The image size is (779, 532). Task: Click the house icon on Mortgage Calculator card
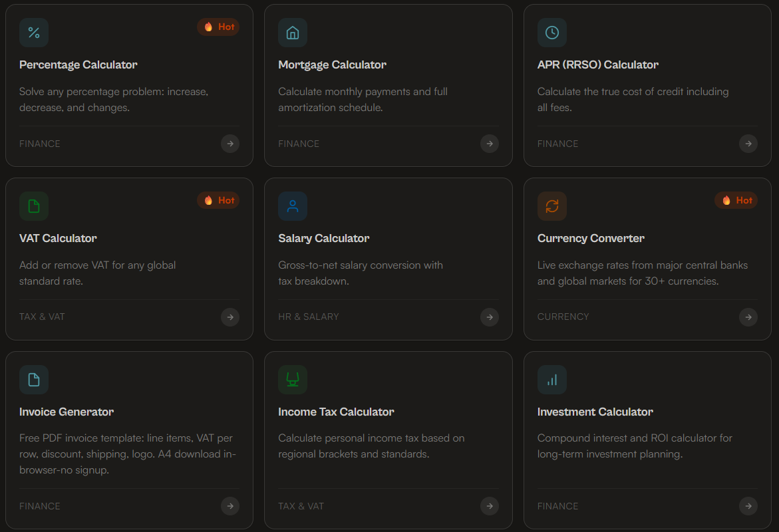pyautogui.click(x=293, y=33)
